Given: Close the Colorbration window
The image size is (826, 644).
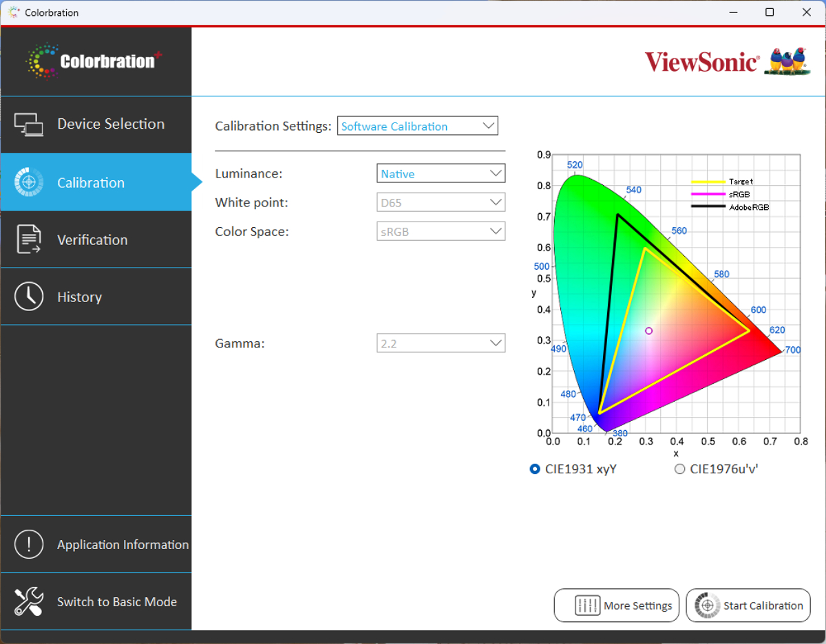Looking at the screenshot, I should (x=807, y=12).
